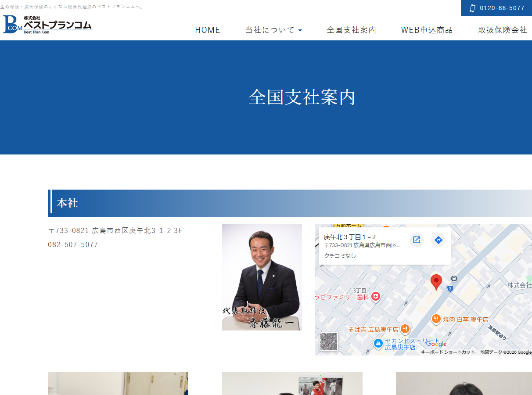This screenshot has width=532, height=395.
Task: Click the bus stop icon on map
Action: pyautogui.click(x=454, y=278)
